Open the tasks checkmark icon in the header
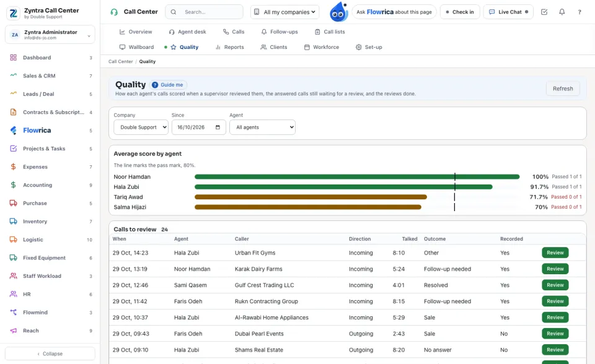This screenshot has width=595, height=364. [544, 12]
